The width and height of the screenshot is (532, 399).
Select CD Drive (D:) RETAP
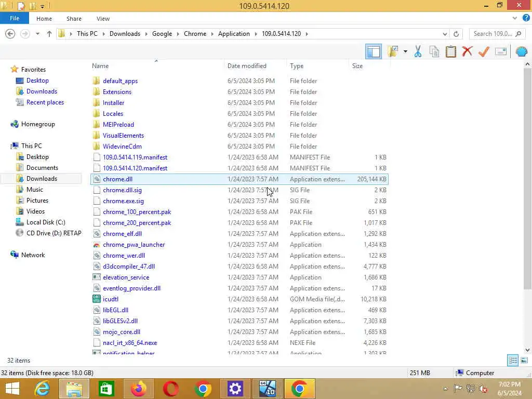(54, 233)
